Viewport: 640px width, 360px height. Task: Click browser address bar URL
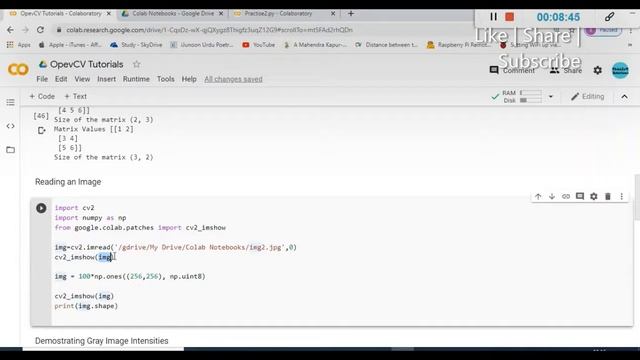(x=209, y=30)
